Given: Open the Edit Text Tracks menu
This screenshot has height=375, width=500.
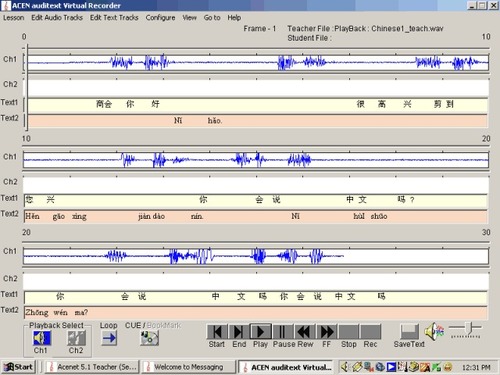Looking at the screenshot, I should [114, 18].
